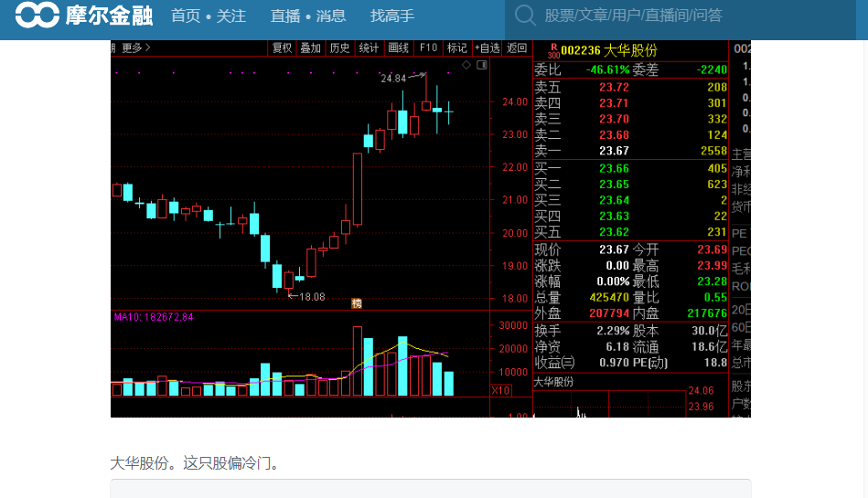The width and height of the screenshot is (868, 498).
Task: Open the 消息 navigation link
Action: click(330, 16)
